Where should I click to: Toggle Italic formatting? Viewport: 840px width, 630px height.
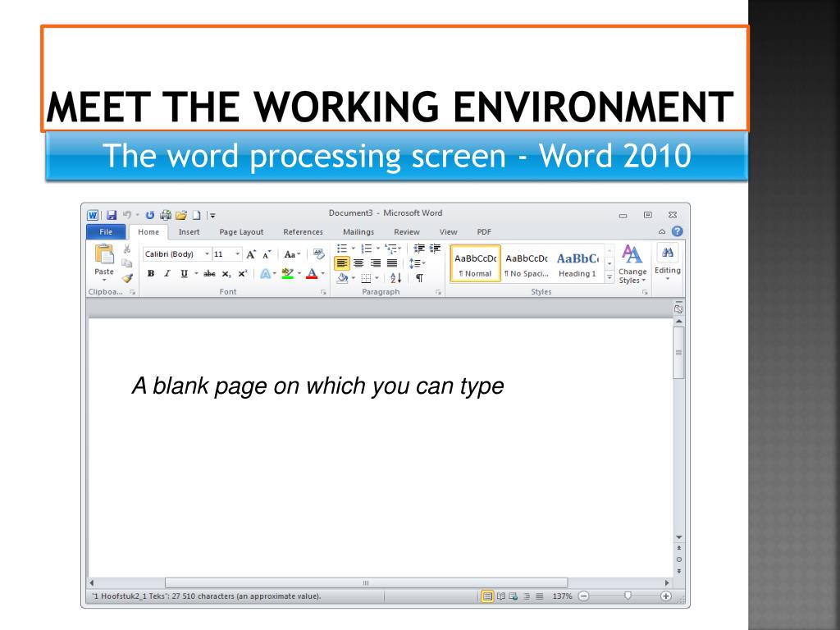coord(167,274)
